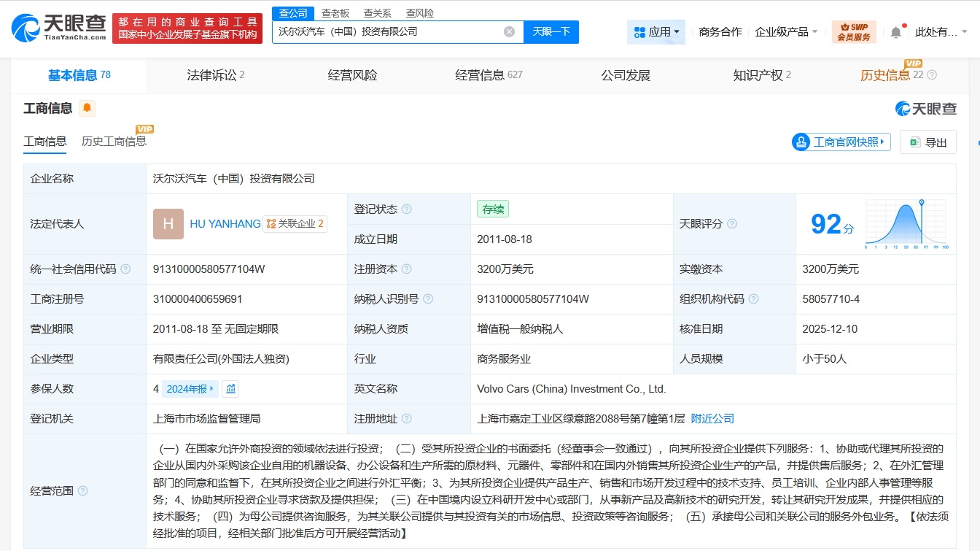980x551 pixels.
Task: Clear the search box with the X icon
Action: 509,32
